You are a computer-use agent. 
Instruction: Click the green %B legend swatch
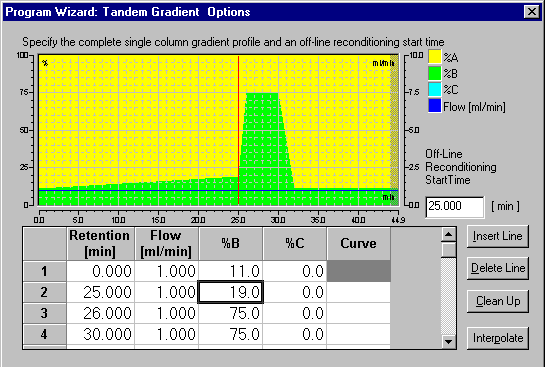(x=434, y=73)
